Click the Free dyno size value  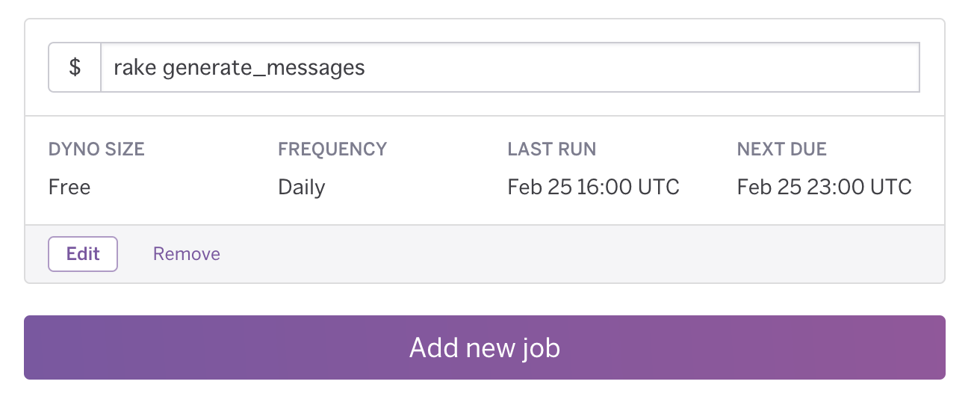point(69,186)
